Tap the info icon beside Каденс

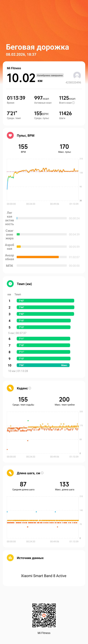30,388
